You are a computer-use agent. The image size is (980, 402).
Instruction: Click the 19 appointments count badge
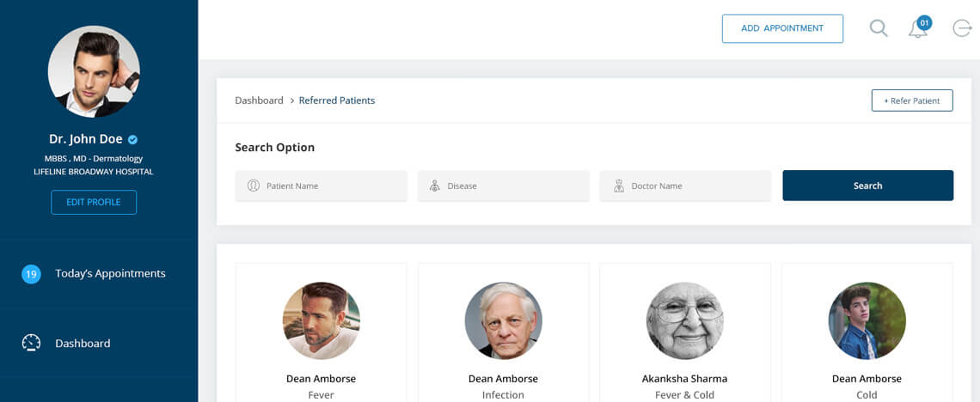tap(31, 274)
